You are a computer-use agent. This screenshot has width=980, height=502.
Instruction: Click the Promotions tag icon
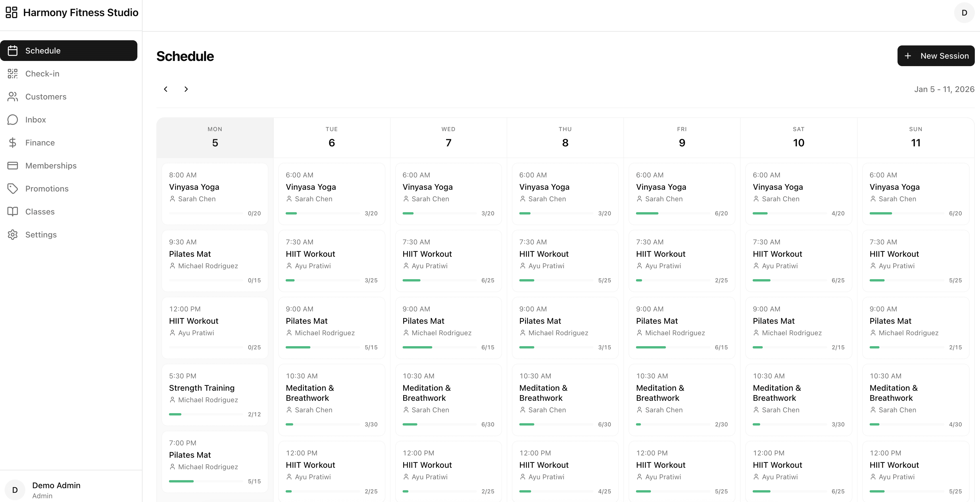(13, 189)
